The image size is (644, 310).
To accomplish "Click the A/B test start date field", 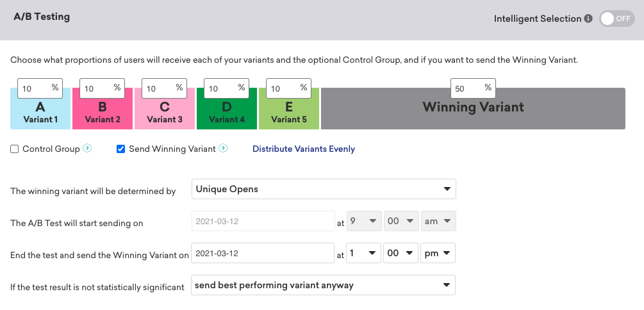I will (x=263, y=221).
